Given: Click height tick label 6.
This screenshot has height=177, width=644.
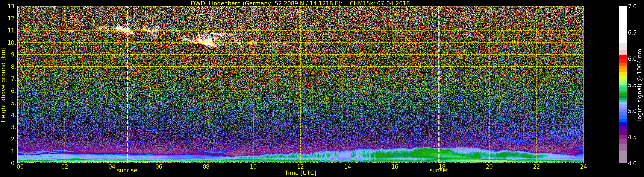Looking at the screenshot, I should coord(14,91).
